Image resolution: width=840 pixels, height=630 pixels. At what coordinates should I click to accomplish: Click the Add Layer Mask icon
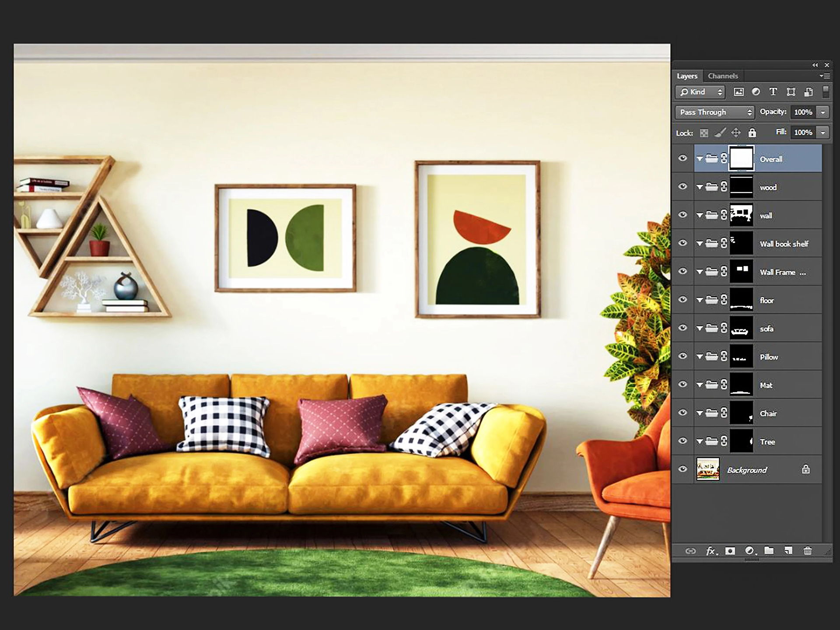click(x=728, y=552)
